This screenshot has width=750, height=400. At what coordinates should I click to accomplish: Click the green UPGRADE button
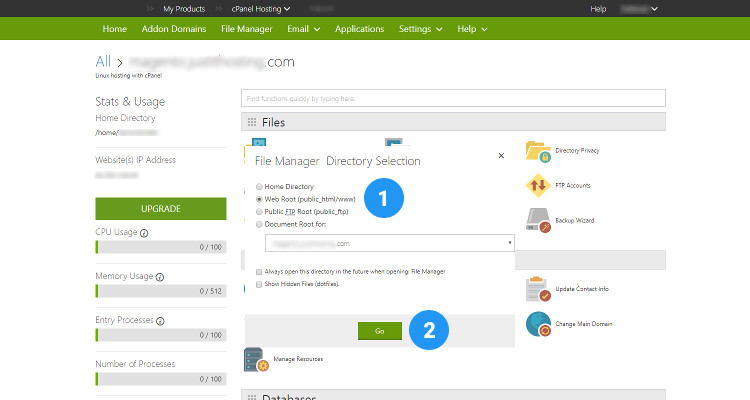pos(161,209)
